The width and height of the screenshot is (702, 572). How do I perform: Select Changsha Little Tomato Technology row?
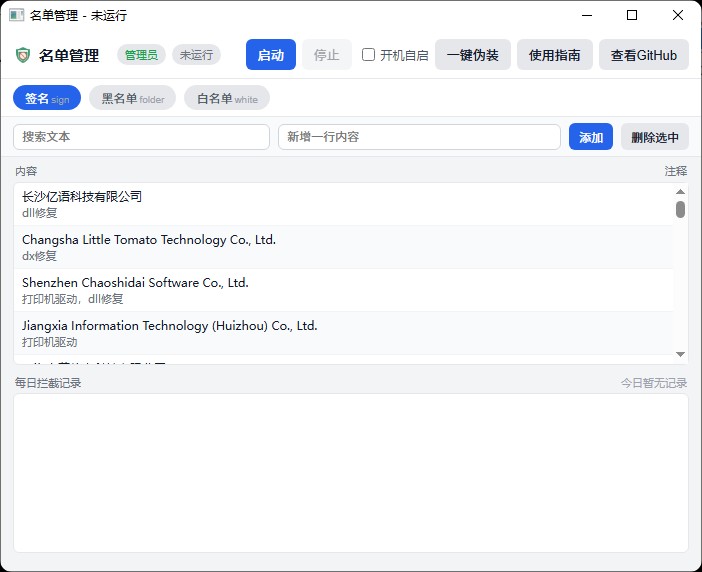[x=343, y=247]
